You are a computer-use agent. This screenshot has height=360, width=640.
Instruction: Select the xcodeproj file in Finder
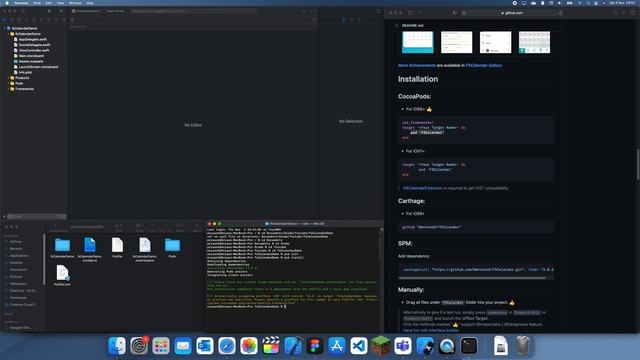pos(89,249)
